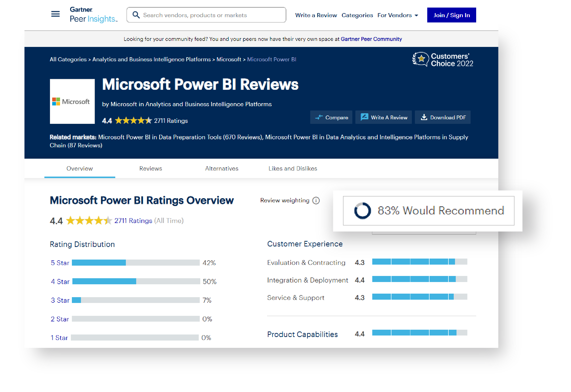Filter by 4 Star ratings
The width and height of the screenshot is (571, 392).
[60, 282]
